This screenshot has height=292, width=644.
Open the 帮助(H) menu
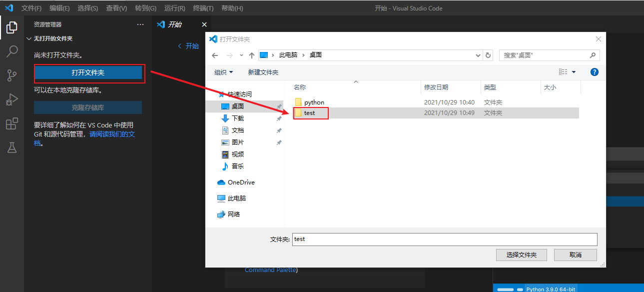point(232,8)
